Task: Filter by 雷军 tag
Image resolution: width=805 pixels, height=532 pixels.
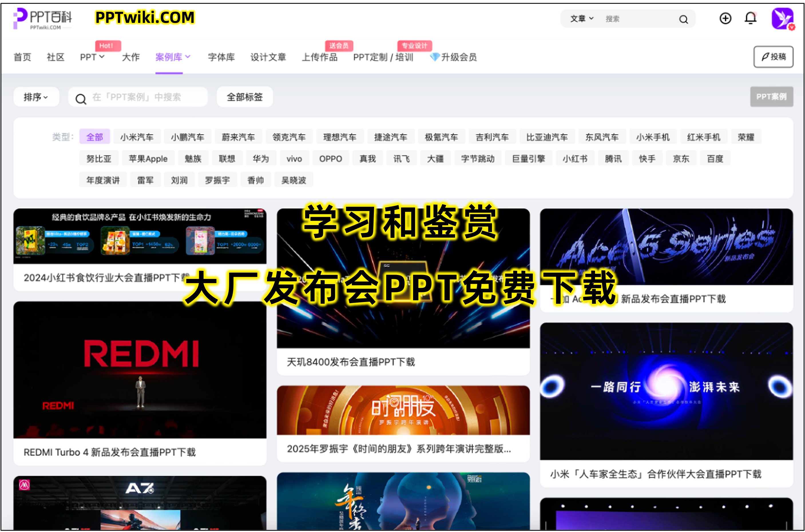Action: click(x=146, y=180)
